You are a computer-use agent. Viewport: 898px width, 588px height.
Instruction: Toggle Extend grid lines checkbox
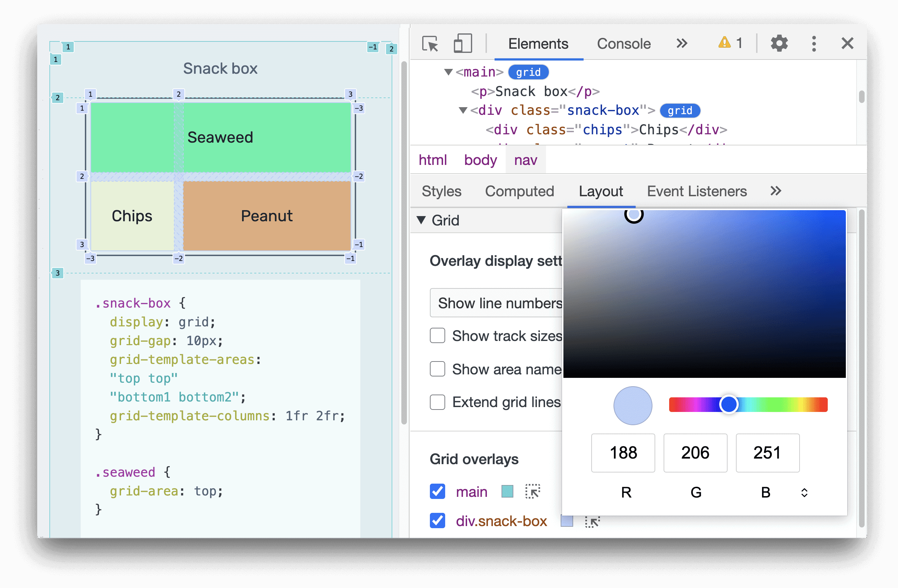(x=438, y=403)
